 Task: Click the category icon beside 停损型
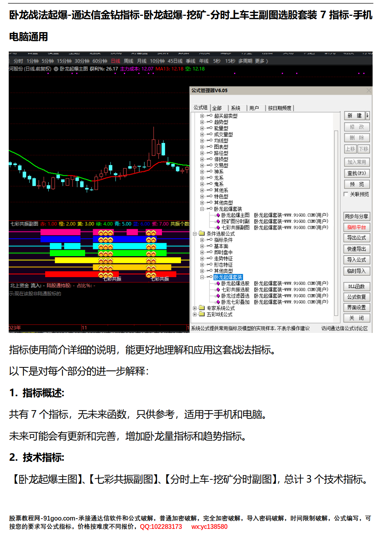(209, 159)
